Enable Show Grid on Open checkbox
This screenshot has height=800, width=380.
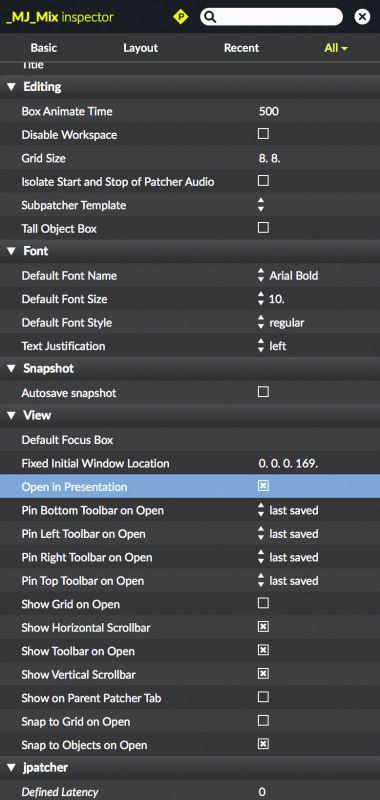tap(263, 604)
